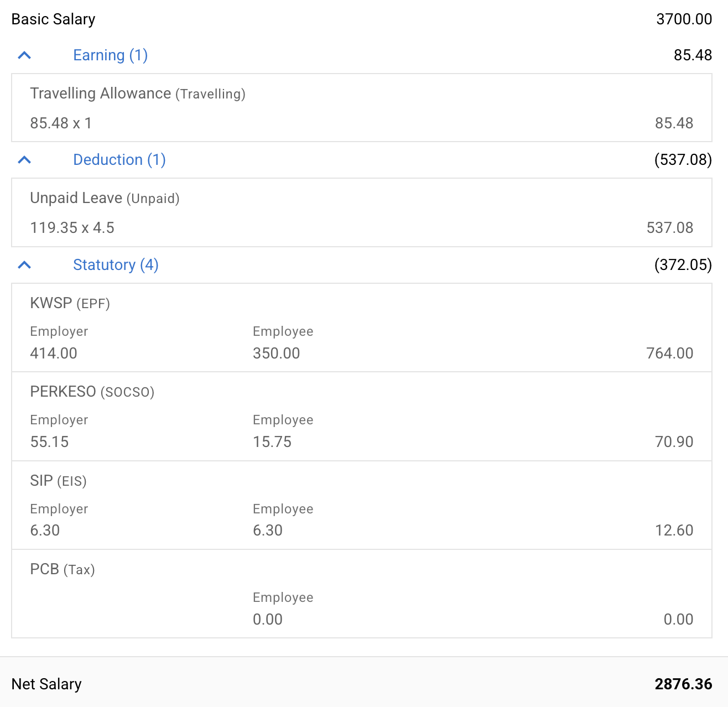Select the SIP (EIS) row
Image resolution: width=728 pixels, height=707 pixels.
tap(361, 505)
